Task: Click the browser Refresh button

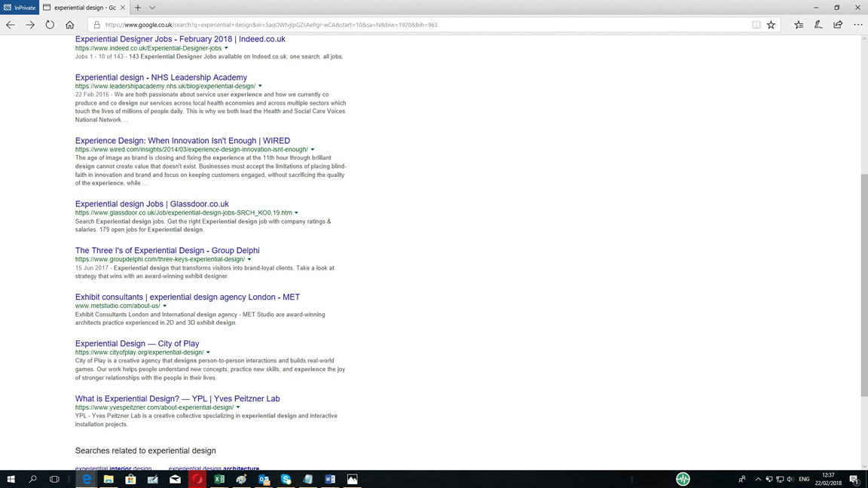Action: coord(50,25)
